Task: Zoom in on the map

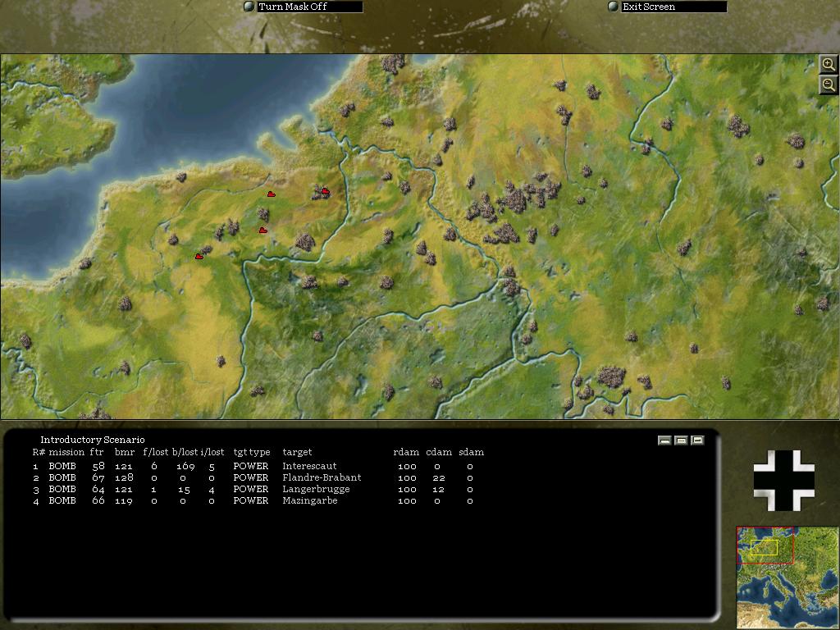Action: point(829,64)
